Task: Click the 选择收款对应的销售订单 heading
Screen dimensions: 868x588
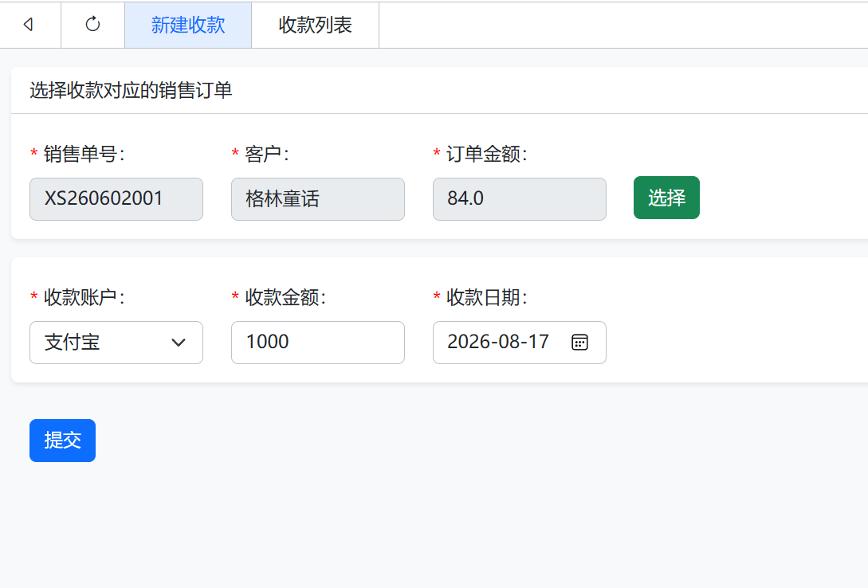Action: [x=131, y=90]
